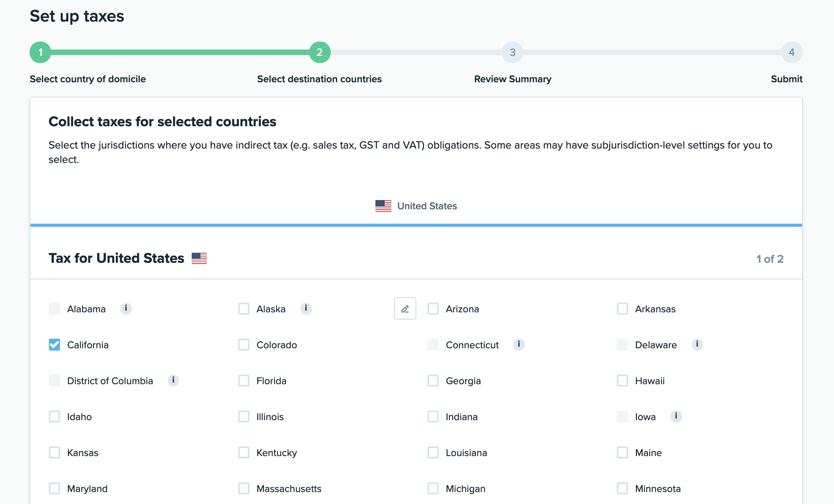The height and width of the screenshot is (504, 834).
Task: Click the Delaware info icon
Action: [697, 344]
